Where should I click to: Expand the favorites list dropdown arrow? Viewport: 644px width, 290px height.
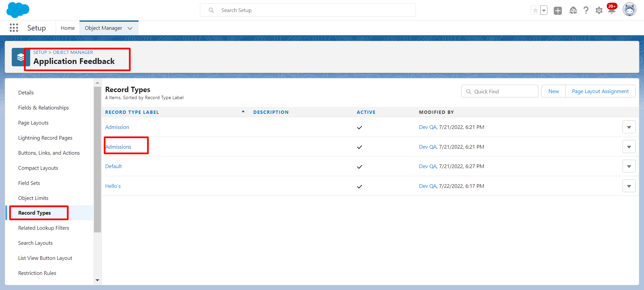point(544,10)
